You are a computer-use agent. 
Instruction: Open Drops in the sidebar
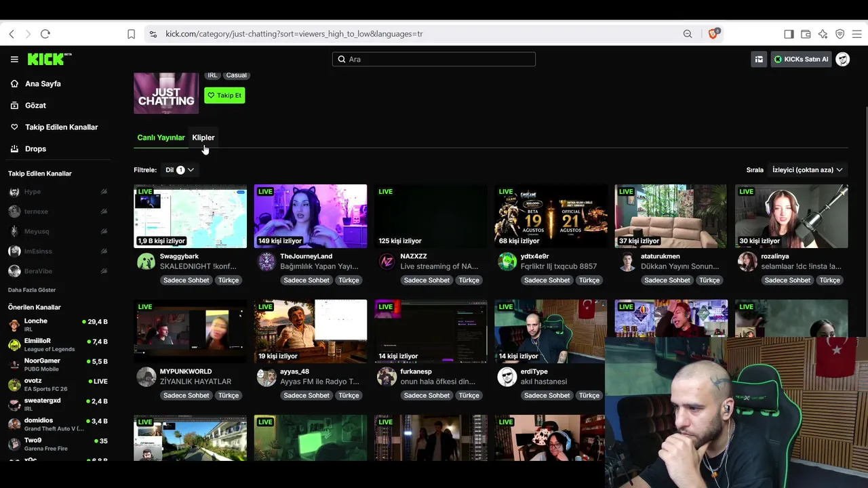pyautogui.click(x=35, y=149)
